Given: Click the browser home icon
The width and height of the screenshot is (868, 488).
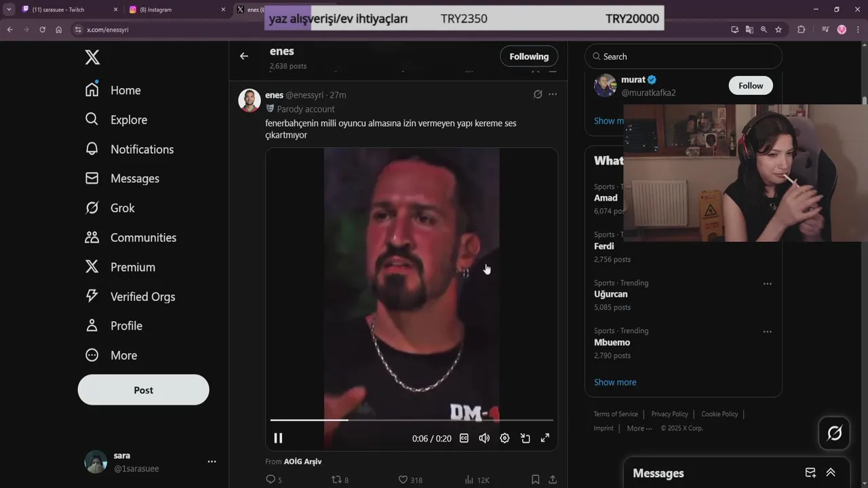Looking at the screenshot, I should pyautogui.click(x=59, y=30).
